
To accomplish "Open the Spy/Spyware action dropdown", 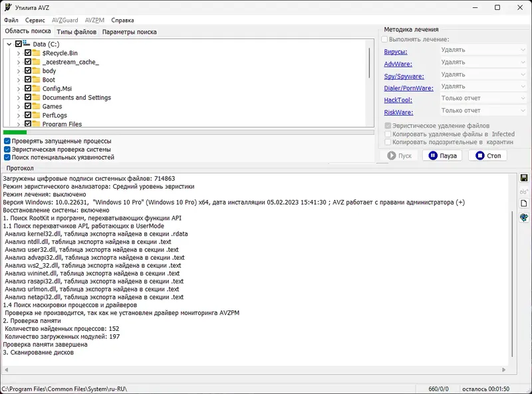I will pyautogui.click(x=483, y=74).
